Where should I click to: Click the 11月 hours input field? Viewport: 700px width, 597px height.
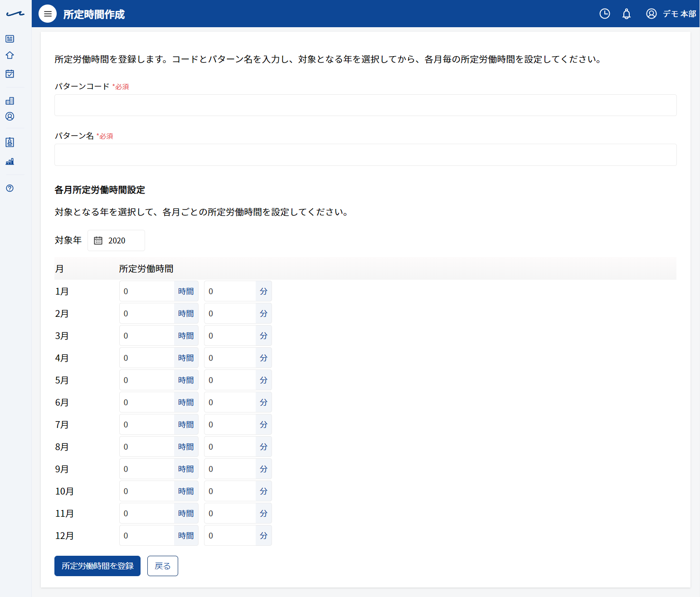pos(147,513)
